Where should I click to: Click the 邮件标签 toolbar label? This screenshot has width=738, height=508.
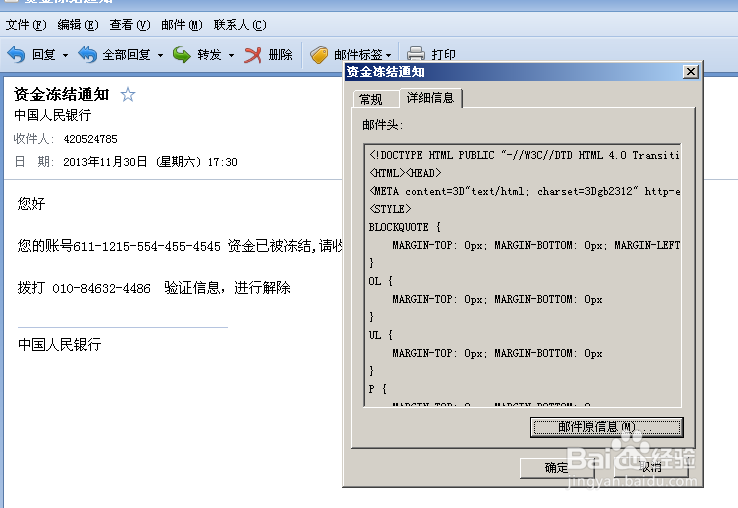pos(358,55)
